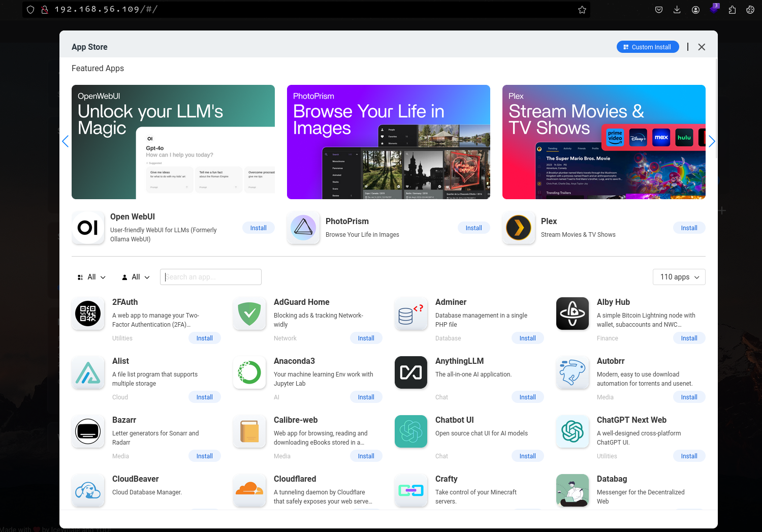Open the browser extensions puzzle icon
Screen dimensions: 762x532
pos(732,10)
